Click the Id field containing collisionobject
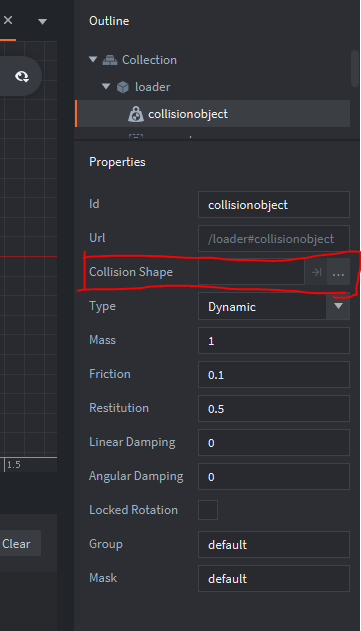This screenshot has height=631, width=361. coord(274,204)
